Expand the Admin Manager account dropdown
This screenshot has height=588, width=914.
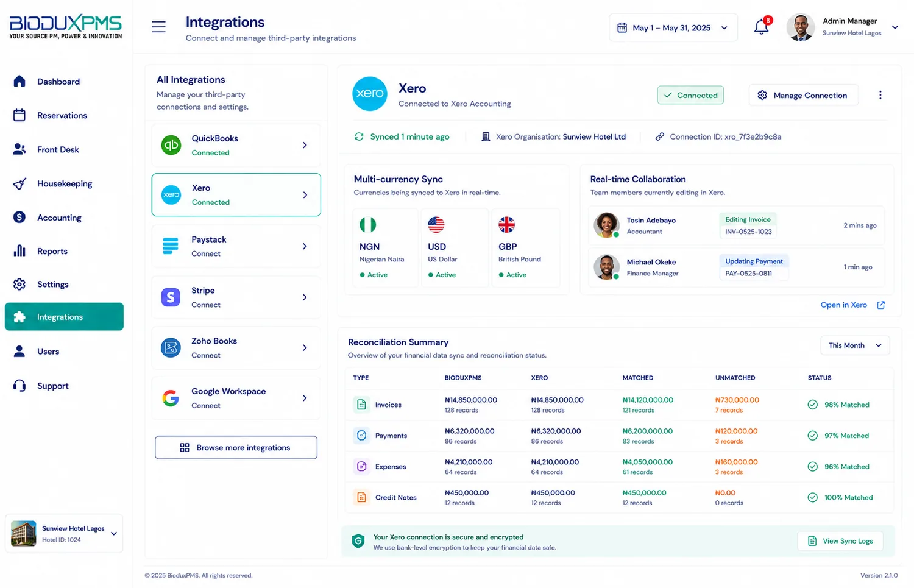[x=895, y=27]
